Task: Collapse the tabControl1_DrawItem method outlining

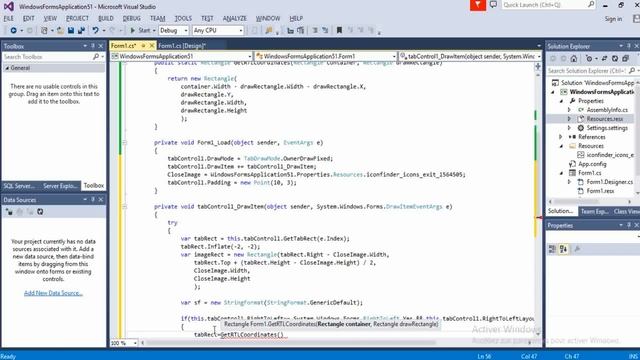Action: point(125,207)
